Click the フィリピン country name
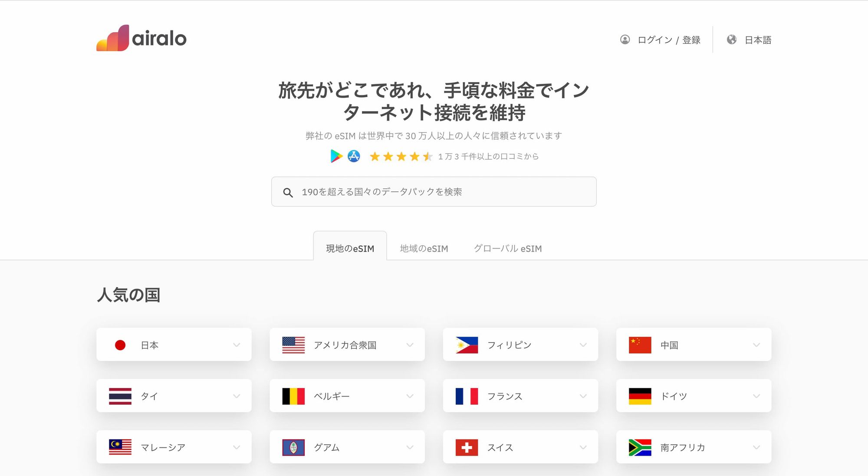This screenshot has height=476, width=868. [x=509, y=345]
